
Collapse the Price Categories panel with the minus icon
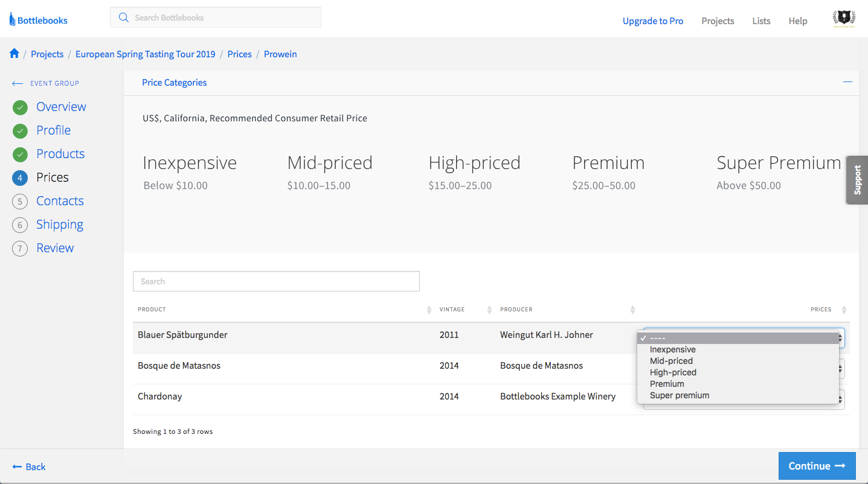click(x=848, y=82)
